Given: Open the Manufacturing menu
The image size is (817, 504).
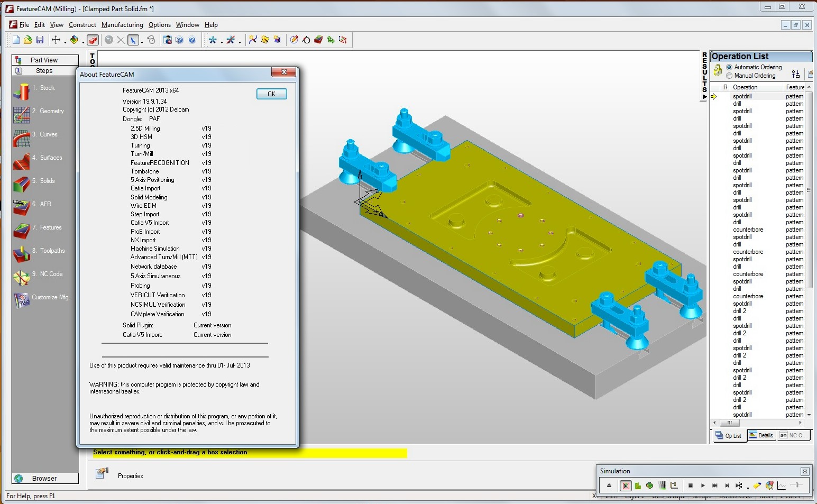Looking at the screenshot, I should 122,25.
